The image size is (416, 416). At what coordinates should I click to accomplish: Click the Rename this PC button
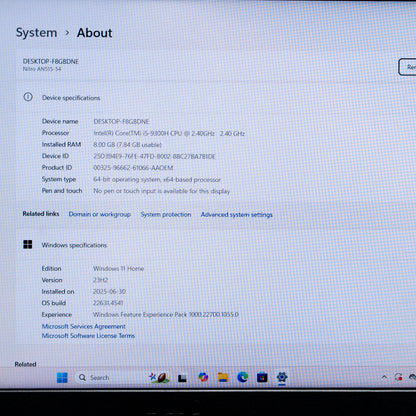(x=407, y=67)
